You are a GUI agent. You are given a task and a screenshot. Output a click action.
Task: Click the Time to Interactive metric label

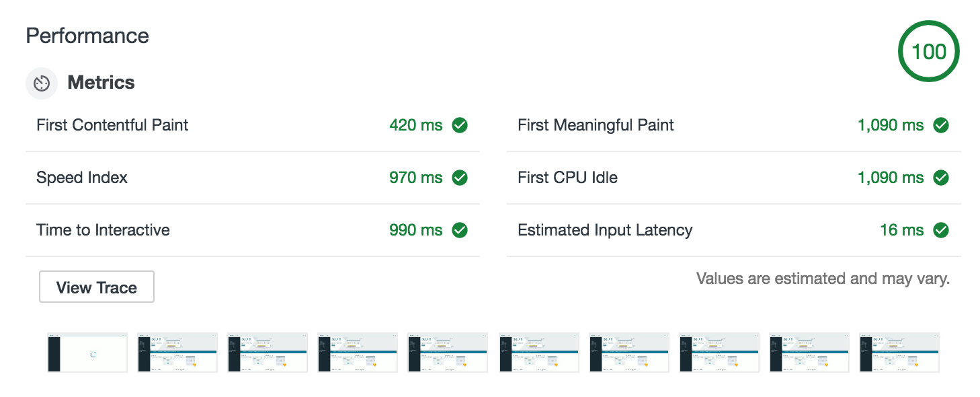[x=101, y=230]
